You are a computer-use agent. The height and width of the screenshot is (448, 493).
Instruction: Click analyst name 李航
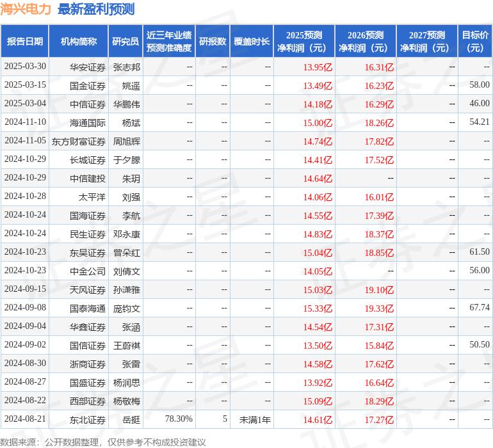tap(131, 216)
